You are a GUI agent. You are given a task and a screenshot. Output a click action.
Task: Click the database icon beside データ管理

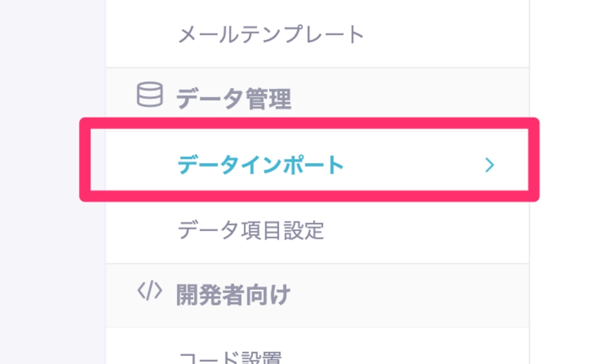click(149, 94)
